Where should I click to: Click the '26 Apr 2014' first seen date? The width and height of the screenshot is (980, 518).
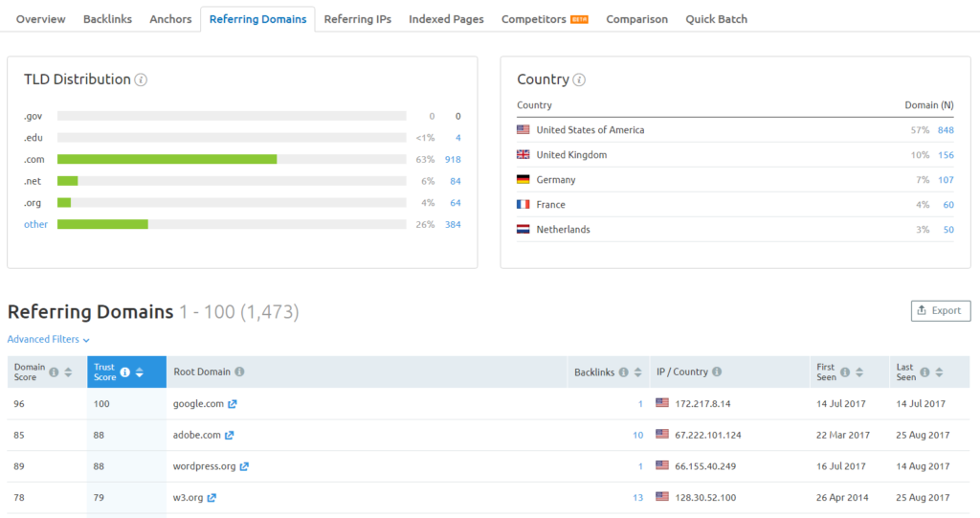842,498
